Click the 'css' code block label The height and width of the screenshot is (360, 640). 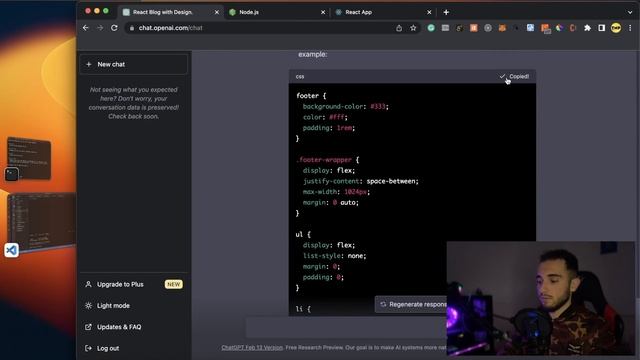300,76
